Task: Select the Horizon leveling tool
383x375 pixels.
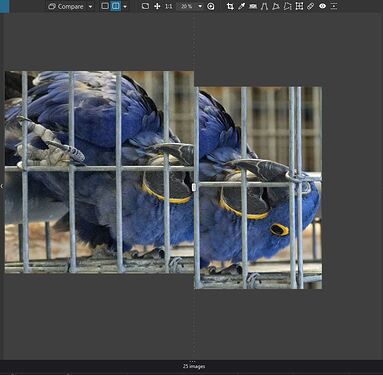Action: tap(253, 6)
